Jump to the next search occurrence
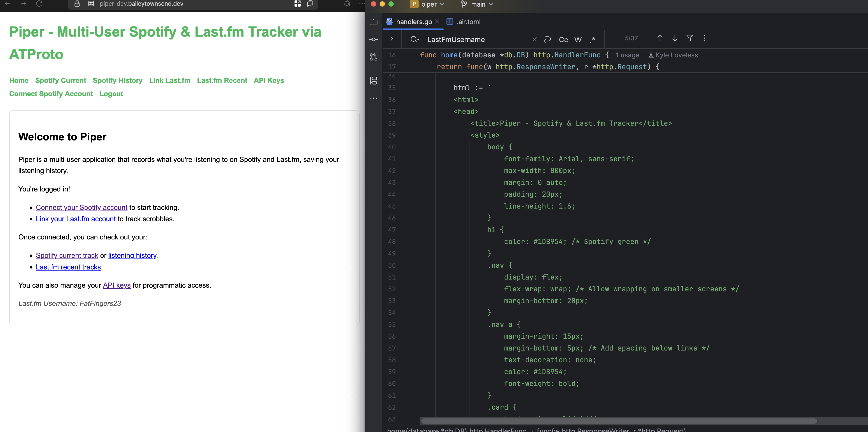Viewport: 868px width, 432px height. click(x=675, y=38)
